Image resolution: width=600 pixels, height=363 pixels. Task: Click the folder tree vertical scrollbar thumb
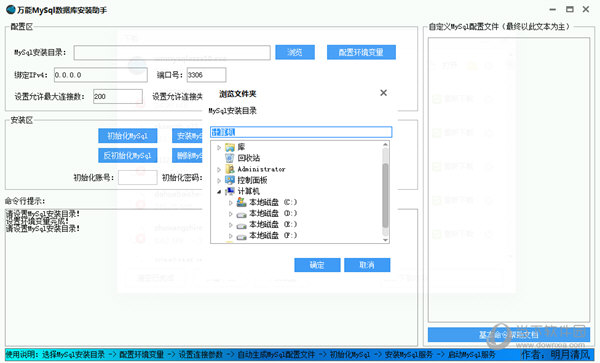(x=385, y=195)
